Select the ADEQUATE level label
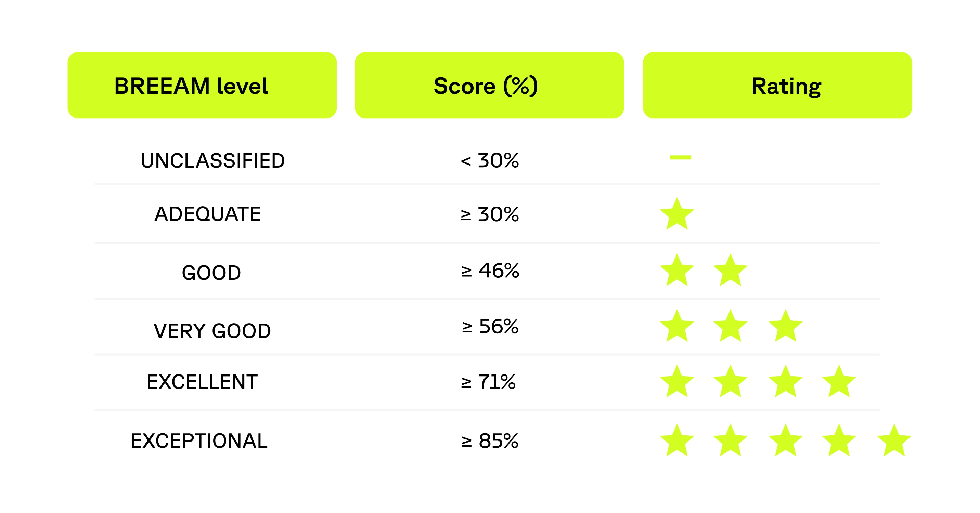The image size is (980, 513). click(207, 214)
